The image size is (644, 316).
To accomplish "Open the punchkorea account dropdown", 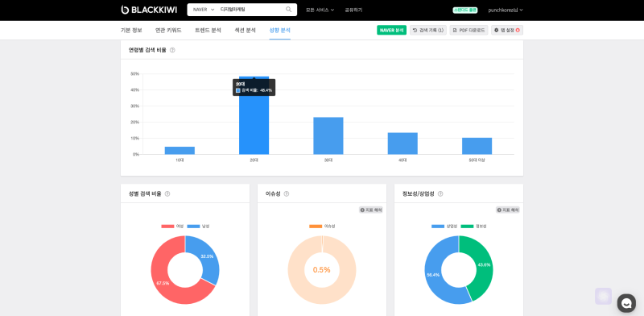I will click(506, 10).
